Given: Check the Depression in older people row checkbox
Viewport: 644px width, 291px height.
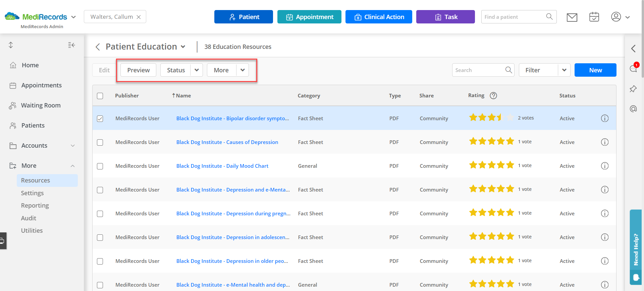Looking at the screenshot, I should coord(100,261).
